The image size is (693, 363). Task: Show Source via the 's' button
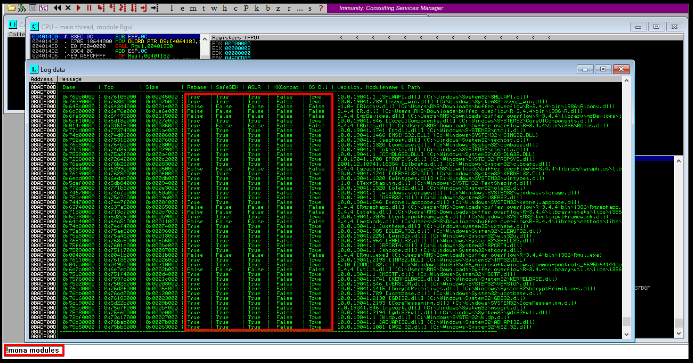[310, 8]
